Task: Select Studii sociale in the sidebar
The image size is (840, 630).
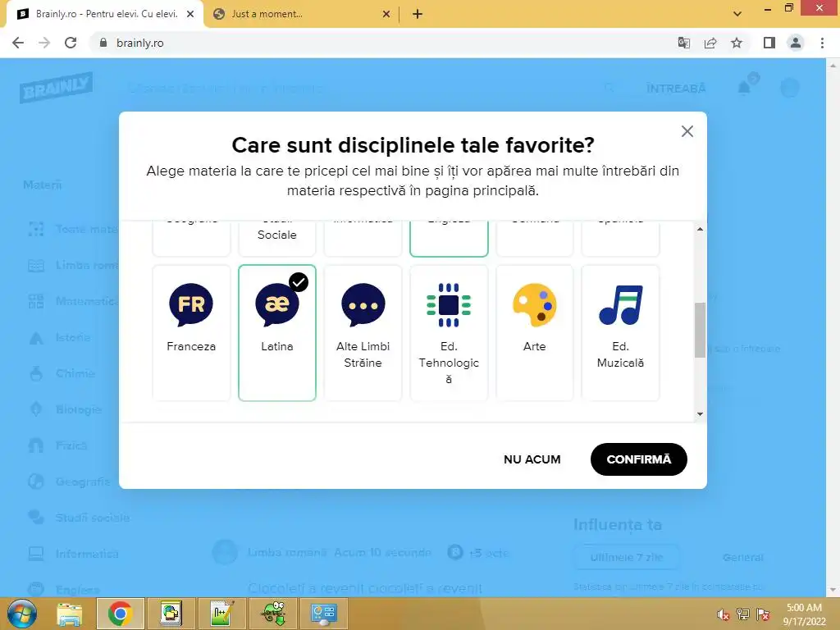Action: (x=92, y=518)
